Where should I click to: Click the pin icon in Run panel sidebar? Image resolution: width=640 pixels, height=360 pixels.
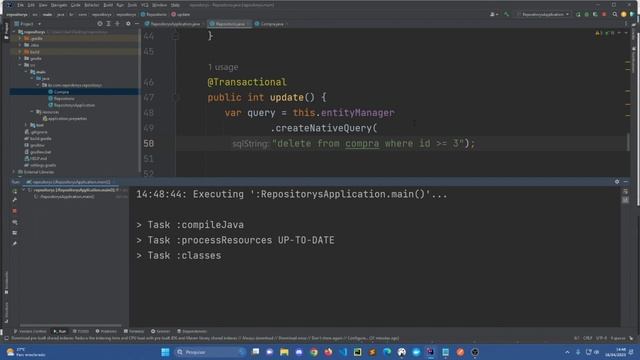[15, 244]
